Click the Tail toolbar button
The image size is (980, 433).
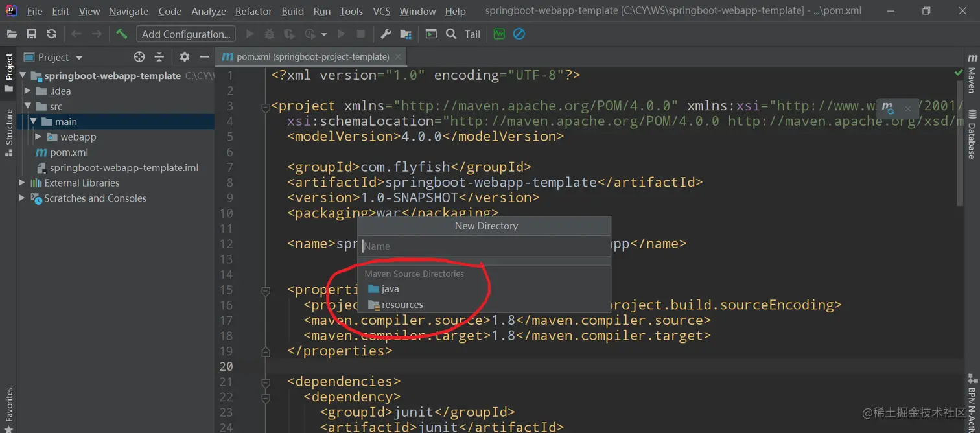[x=472, y=34]
